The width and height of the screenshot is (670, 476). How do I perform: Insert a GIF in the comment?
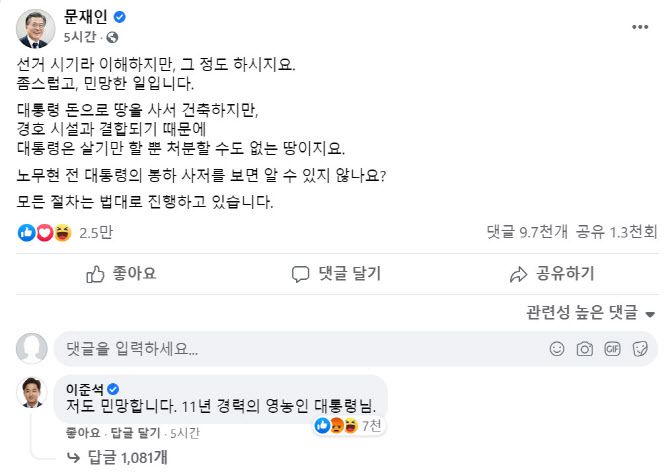point(612,349)
